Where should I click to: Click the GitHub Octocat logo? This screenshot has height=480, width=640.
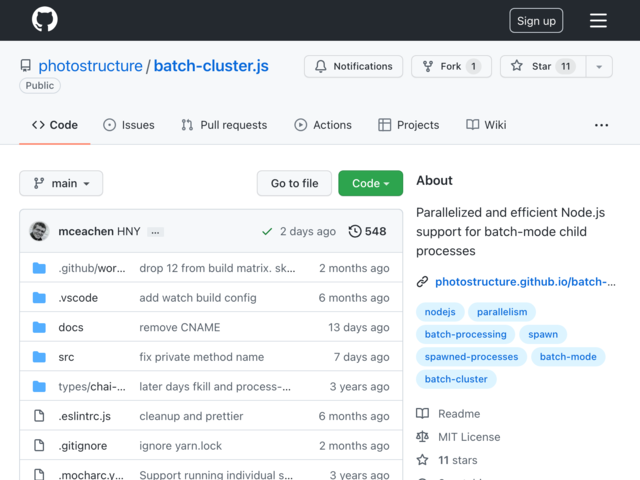coord(44,19)
